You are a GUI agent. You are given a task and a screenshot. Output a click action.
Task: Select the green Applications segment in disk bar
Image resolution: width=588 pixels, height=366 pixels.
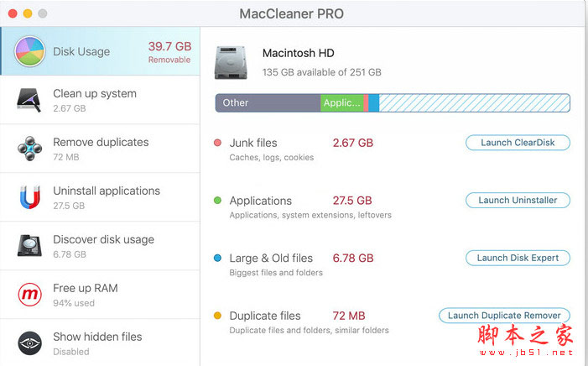point(341,103)
